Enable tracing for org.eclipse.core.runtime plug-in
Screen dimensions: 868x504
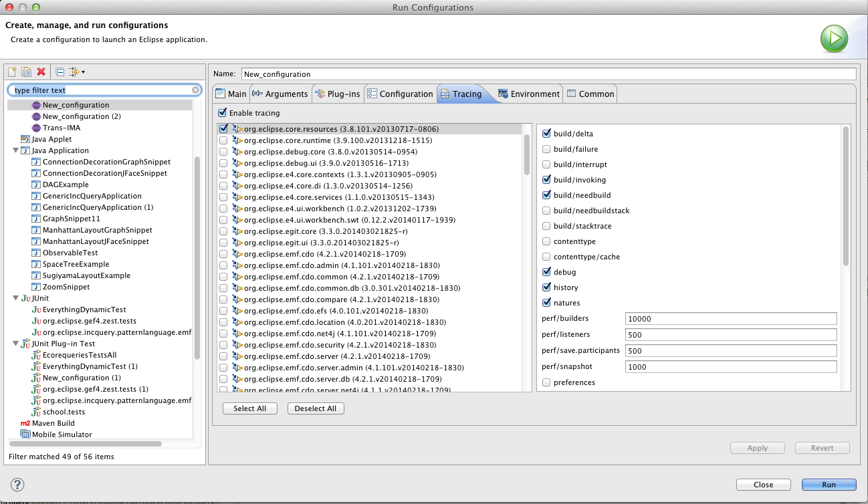tap(223, 140)
